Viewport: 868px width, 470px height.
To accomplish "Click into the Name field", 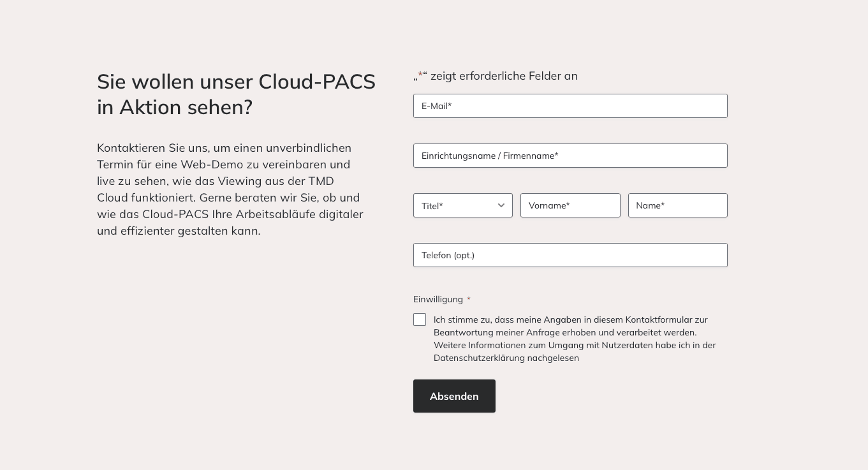I will click(677, 205).
